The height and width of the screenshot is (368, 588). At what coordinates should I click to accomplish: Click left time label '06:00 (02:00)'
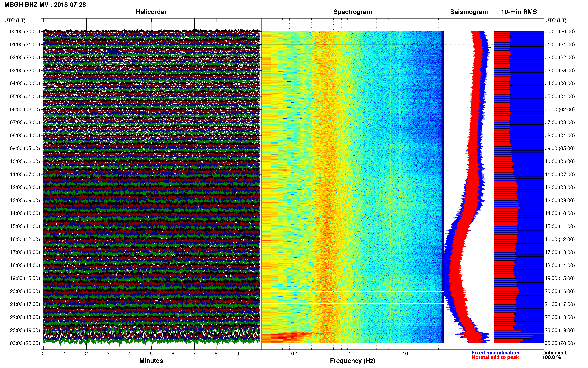pyautogui.click(x=25, y=109)
